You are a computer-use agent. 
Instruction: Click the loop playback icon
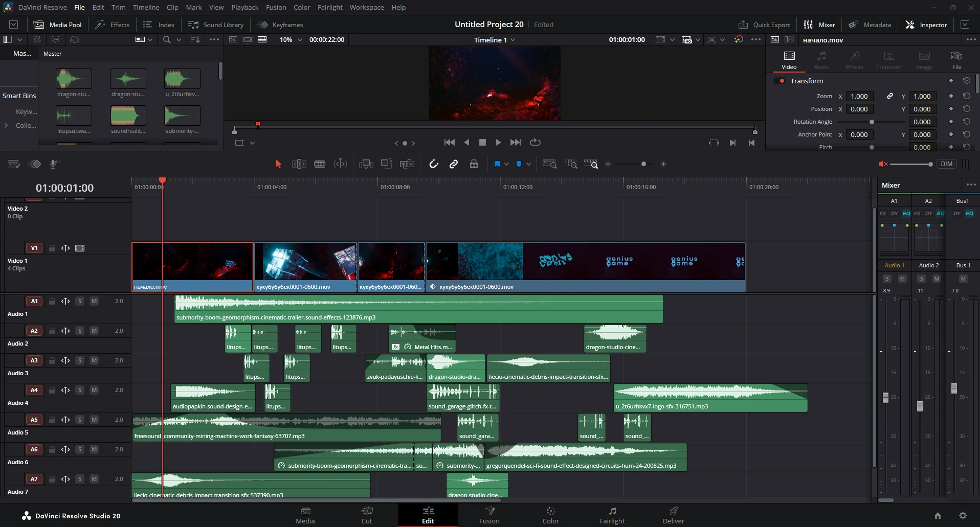click(535, 143)
